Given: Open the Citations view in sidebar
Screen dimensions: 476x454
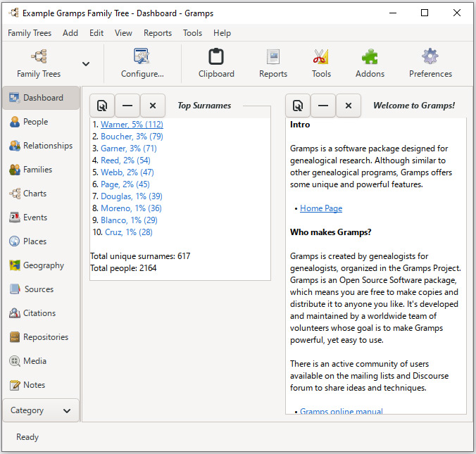Looking at the screenshot, I should [41, 313].
